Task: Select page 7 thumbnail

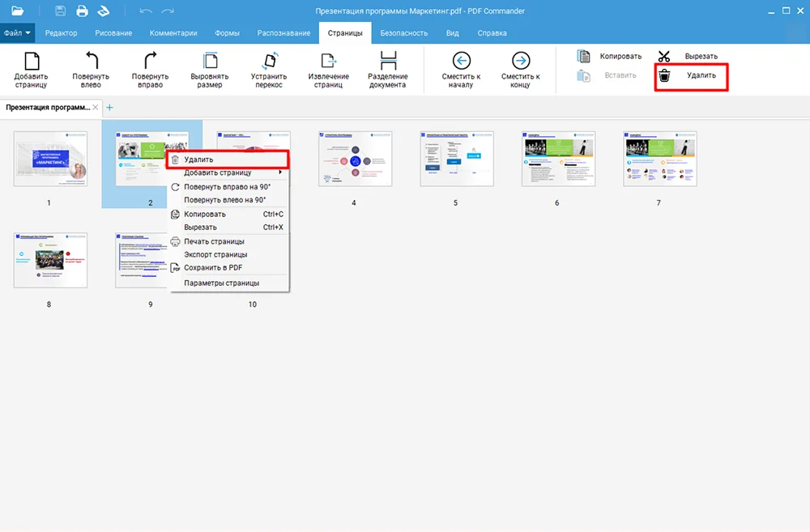Action: (658, 159)
